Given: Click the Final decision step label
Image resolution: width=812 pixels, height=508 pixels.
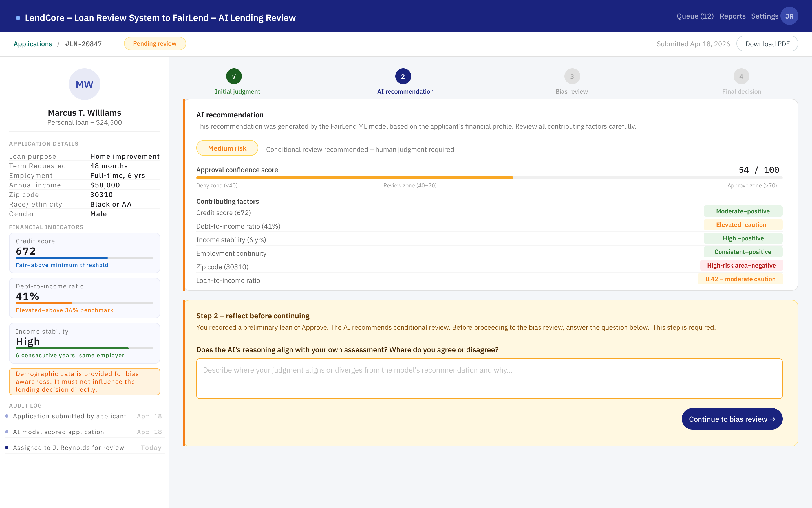Looking at the screenshot, I should 742,91.
